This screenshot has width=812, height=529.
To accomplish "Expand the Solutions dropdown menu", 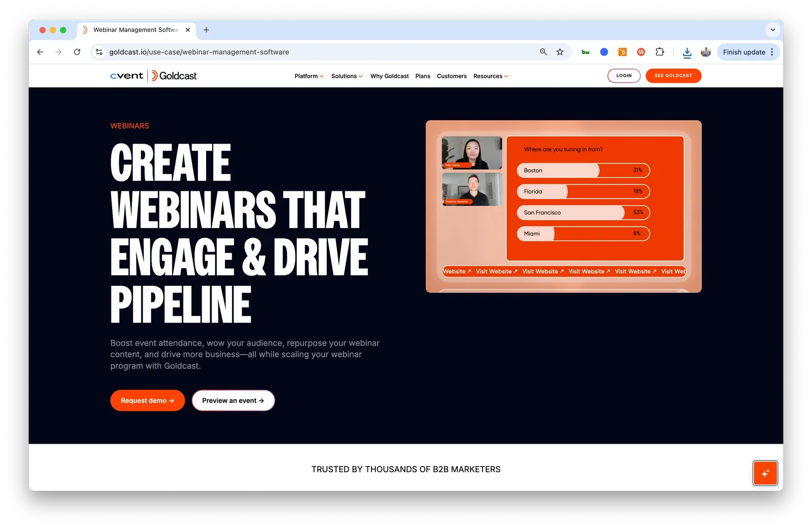I will click(x=347, y=76).
